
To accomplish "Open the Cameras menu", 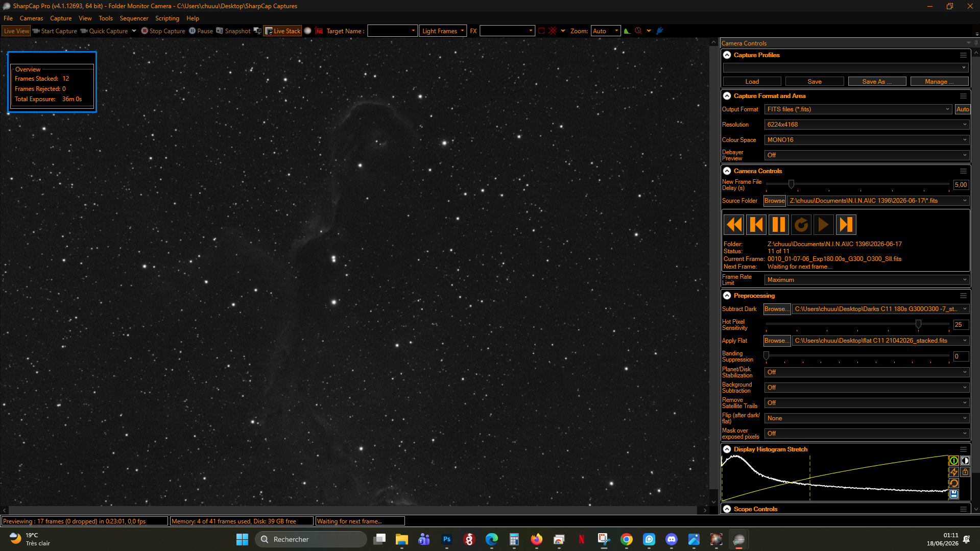I will tap(32, 18).
